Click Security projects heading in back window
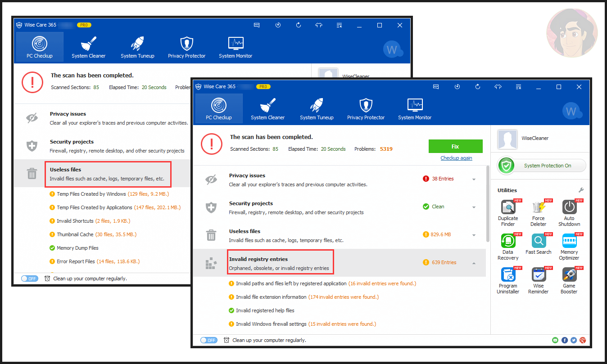Screen dimensions: 607x364 coord(72,142)
